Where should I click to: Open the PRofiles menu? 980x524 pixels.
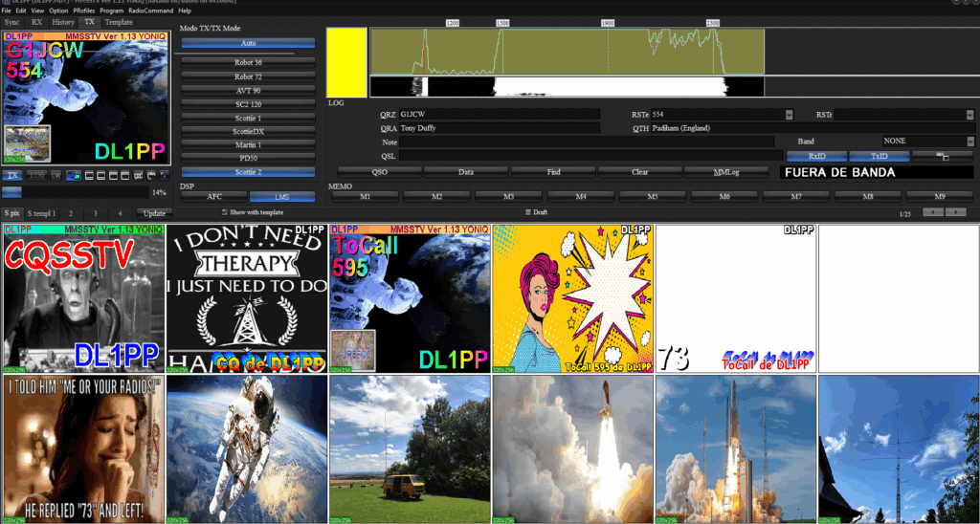(83, 11)
